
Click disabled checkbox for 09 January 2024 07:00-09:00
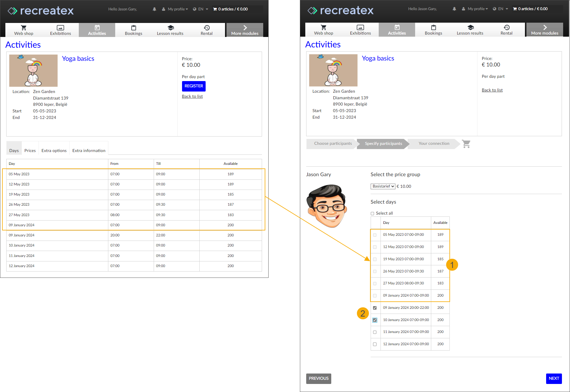pos(375,296)
